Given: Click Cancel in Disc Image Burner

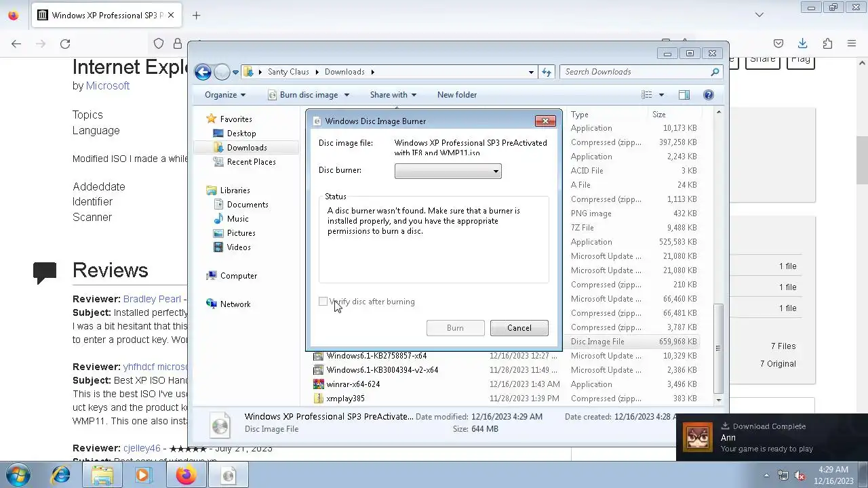Looking at the screenshot, I should coord(519,328).
